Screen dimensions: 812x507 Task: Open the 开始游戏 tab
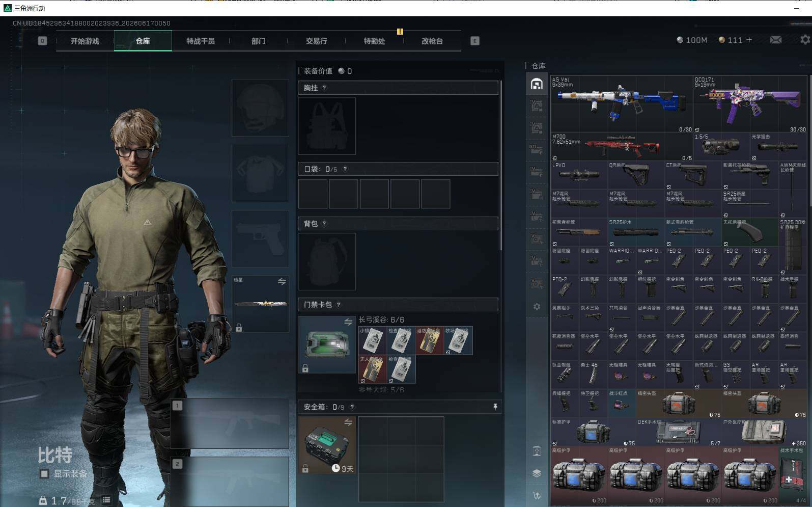coord(85,41)
